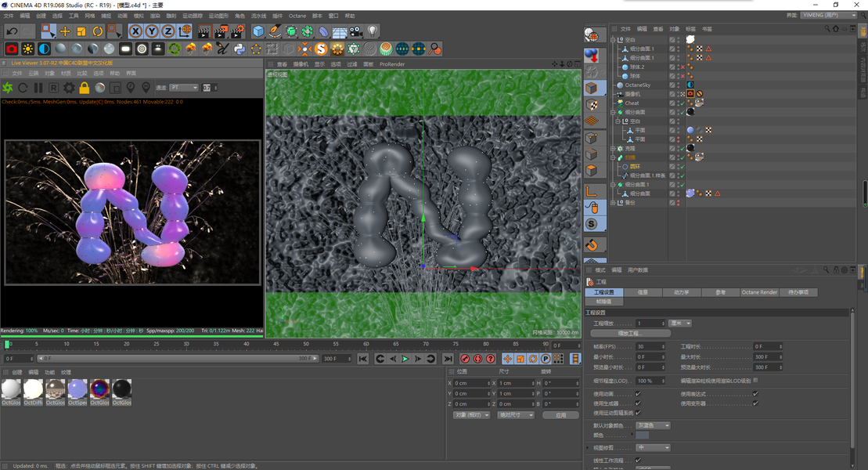The width and height of the screenshot is (868, 470).
Task: Open the ProRender viewport menu
Action: pyautogui.click(x=392, y=64)
